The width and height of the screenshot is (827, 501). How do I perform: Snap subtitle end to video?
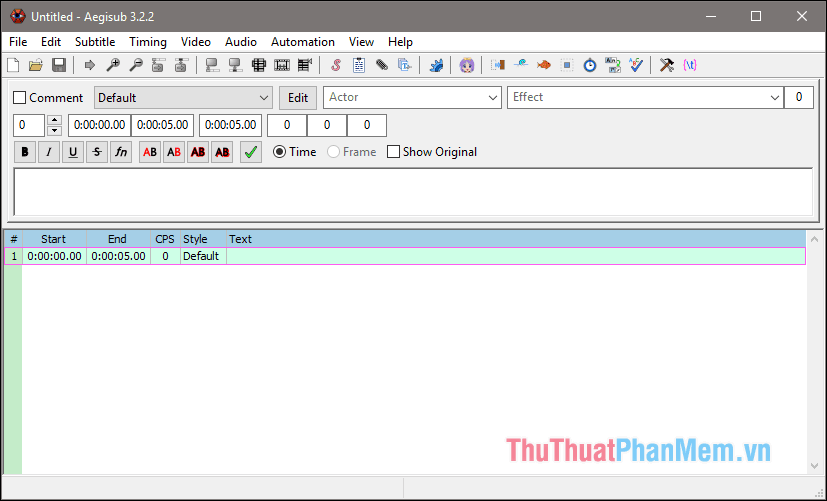point(235,65)
